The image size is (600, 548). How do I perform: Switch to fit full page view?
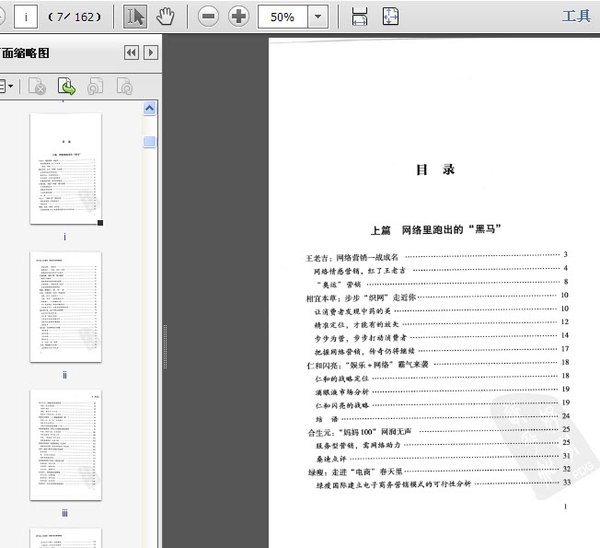(x=391, y=17)
